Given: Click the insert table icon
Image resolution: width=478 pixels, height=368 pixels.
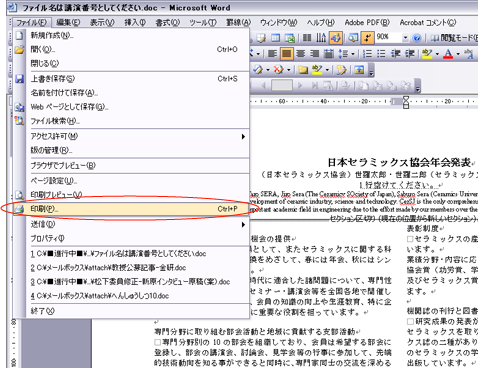Looking at the screenshot, I should 275,38.
